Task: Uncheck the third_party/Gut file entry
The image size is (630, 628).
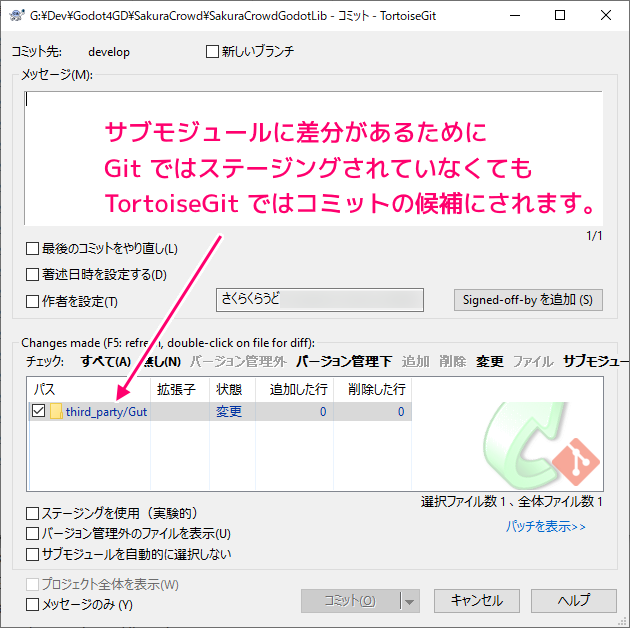Action: (39, 411)
